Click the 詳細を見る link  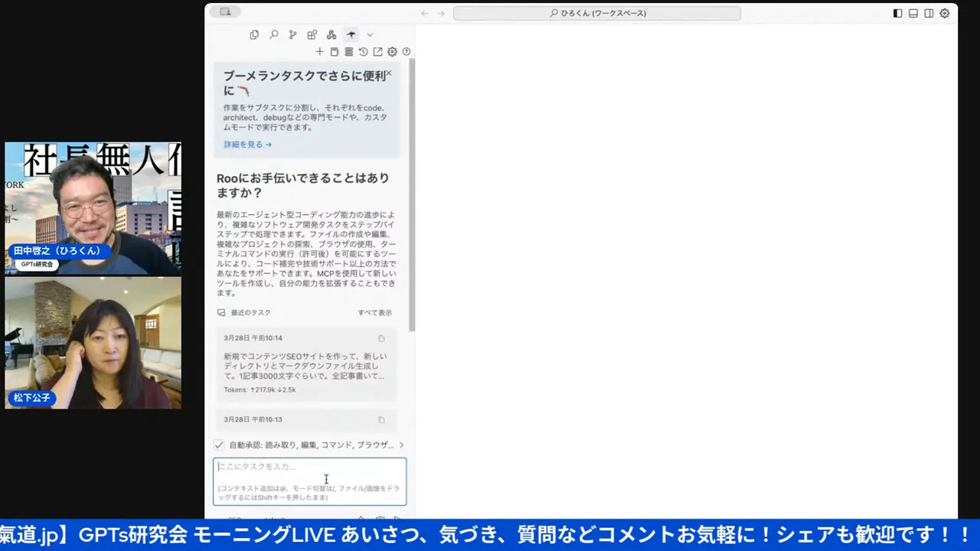pos(247,145)
